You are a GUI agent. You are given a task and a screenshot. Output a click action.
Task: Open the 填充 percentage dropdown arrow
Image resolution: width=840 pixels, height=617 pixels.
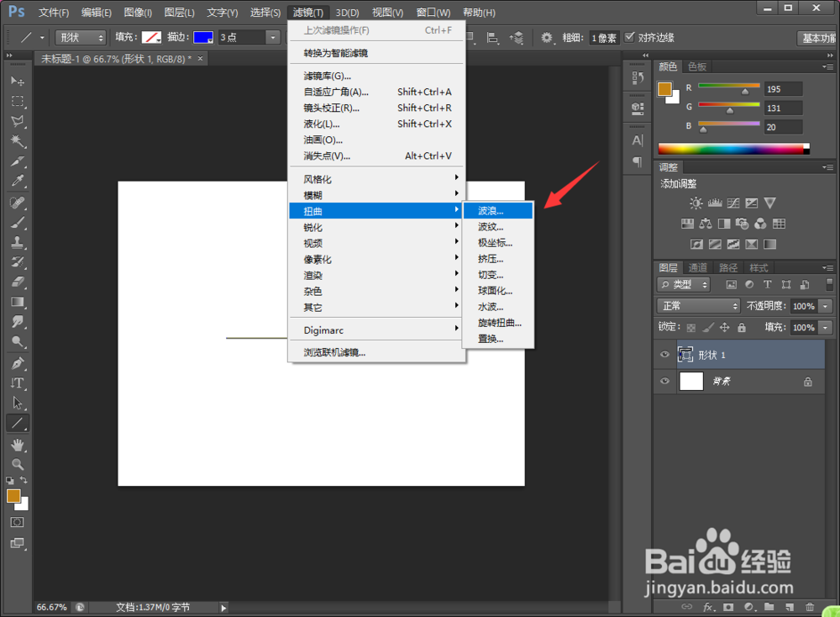(826, 328)
